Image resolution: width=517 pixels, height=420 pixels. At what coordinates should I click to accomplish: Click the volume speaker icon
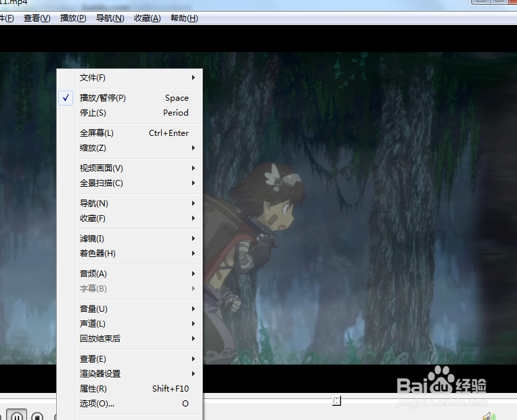pyautogui.click(x=489, y=417)
